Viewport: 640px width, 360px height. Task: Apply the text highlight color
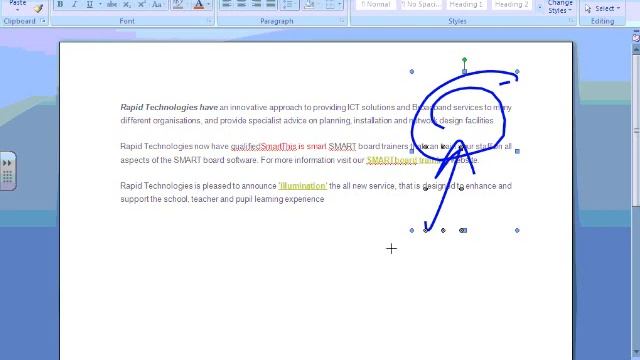pos(178,4)
